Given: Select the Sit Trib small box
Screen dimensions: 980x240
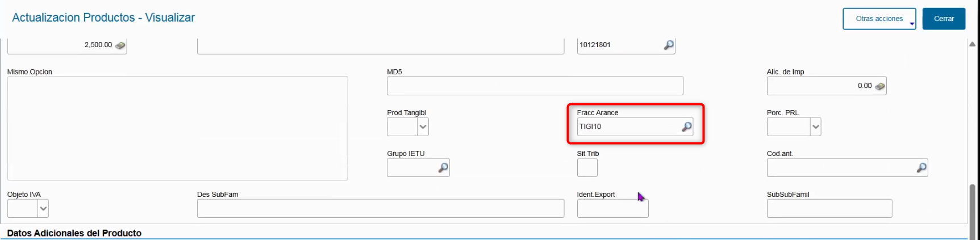Looking at the screenshot, I should coord(587,167).
